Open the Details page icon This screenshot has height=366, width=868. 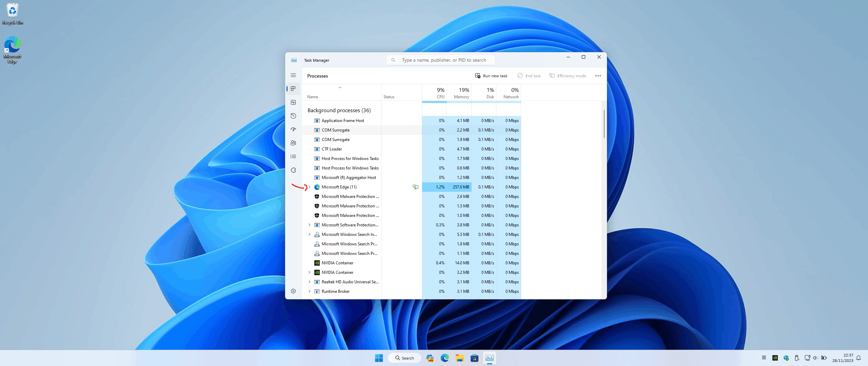pos(293,157)
